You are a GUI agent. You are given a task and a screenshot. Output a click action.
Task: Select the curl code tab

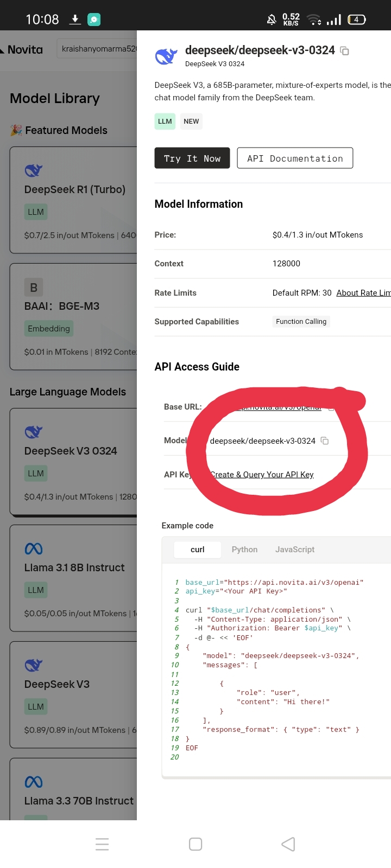coord(197,550)
